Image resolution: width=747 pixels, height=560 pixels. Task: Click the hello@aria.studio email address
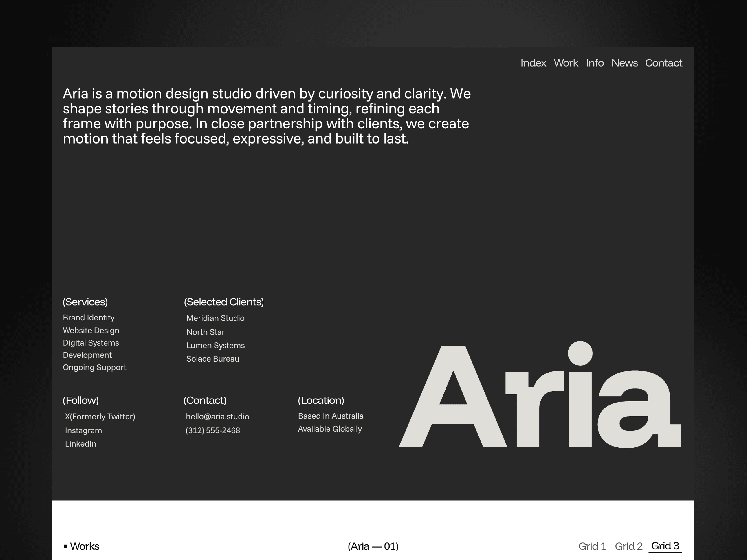[218, 416]
